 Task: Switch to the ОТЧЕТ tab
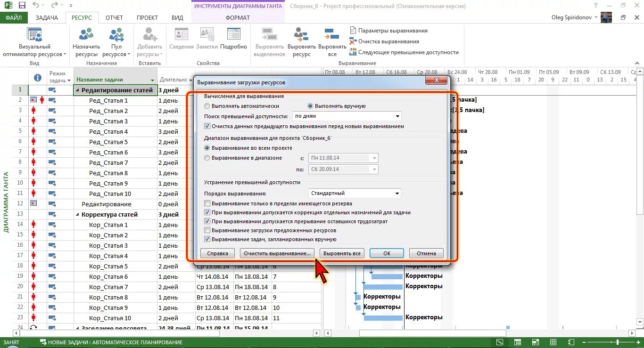114,17
